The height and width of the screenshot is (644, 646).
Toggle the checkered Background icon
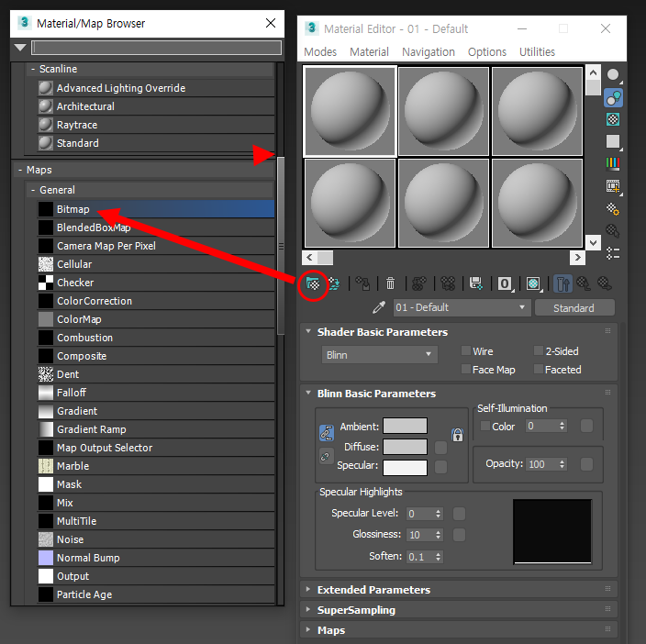pos(613,120)
